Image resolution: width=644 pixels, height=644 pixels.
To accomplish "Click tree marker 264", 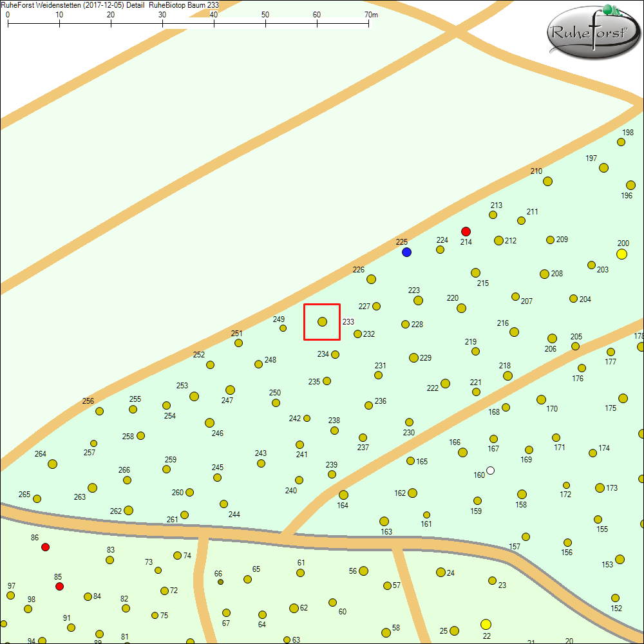I will tap(53, 464).
